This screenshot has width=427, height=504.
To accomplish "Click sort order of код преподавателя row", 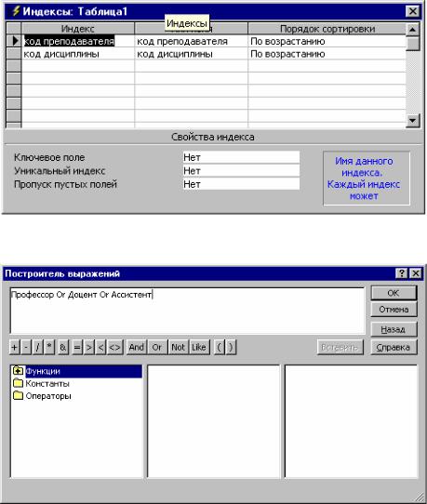I will pos(327,41).
